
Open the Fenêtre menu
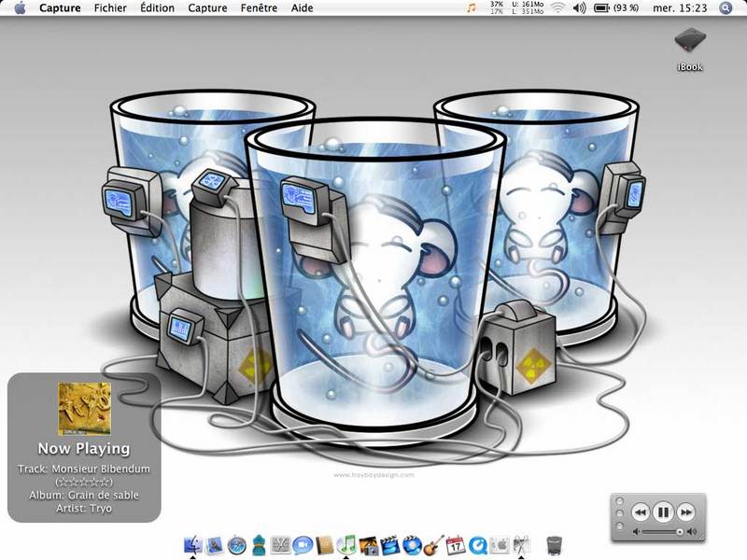[260, 8]
